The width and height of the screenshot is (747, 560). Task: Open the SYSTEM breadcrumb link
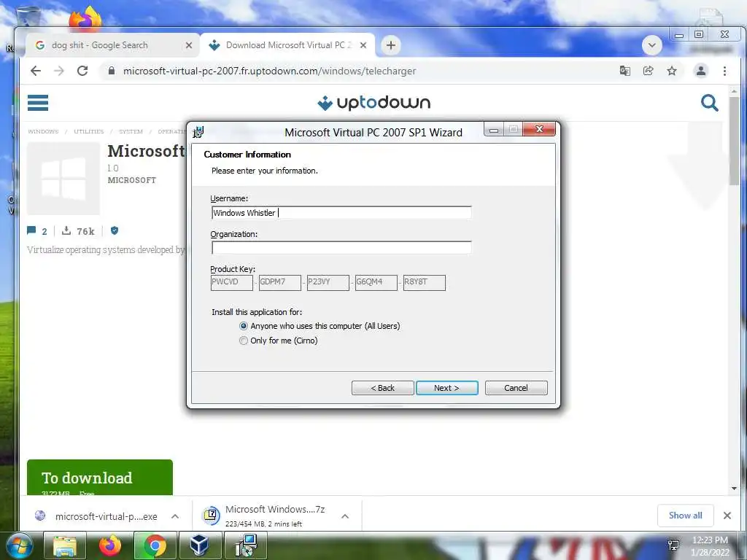131,131
